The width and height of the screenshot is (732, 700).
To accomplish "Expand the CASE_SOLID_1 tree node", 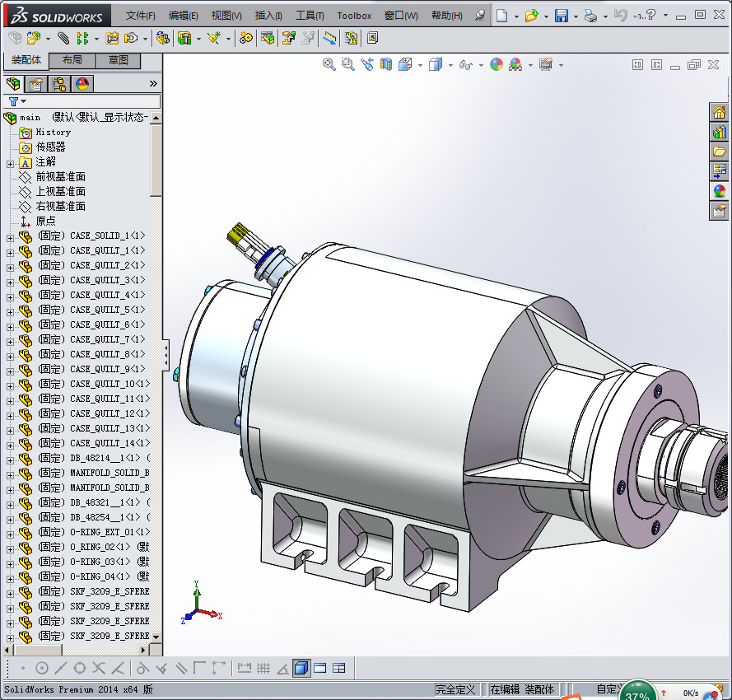I will 10,236.
